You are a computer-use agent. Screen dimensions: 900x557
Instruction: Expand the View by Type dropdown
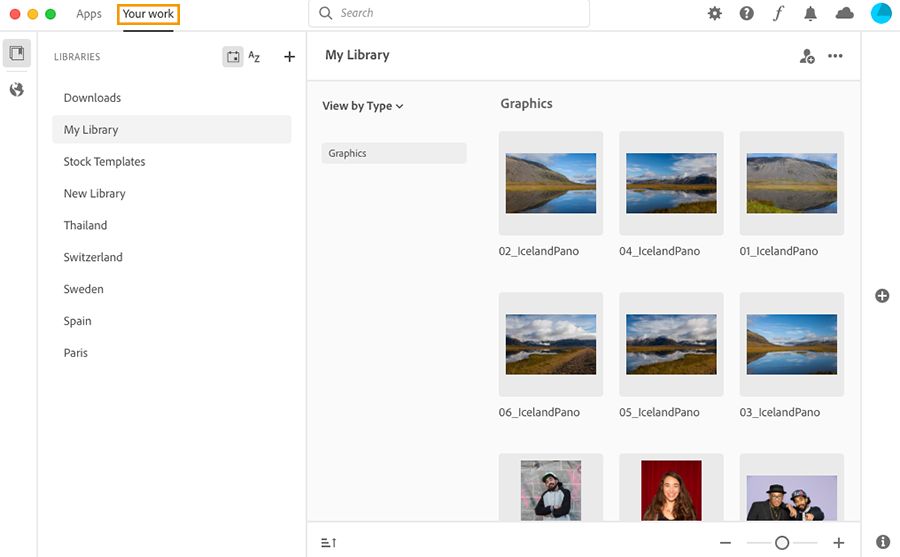[363, 106]
